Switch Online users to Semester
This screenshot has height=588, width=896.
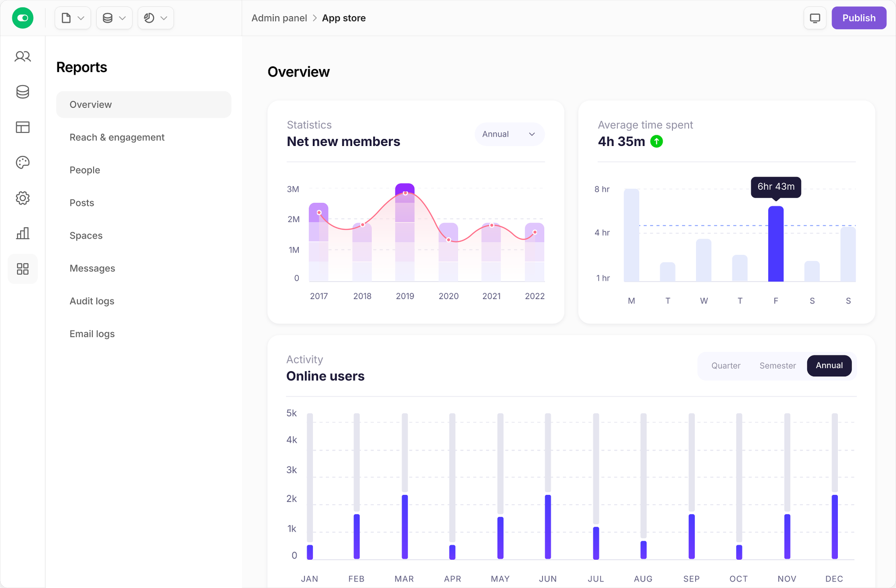click(777, 365)
